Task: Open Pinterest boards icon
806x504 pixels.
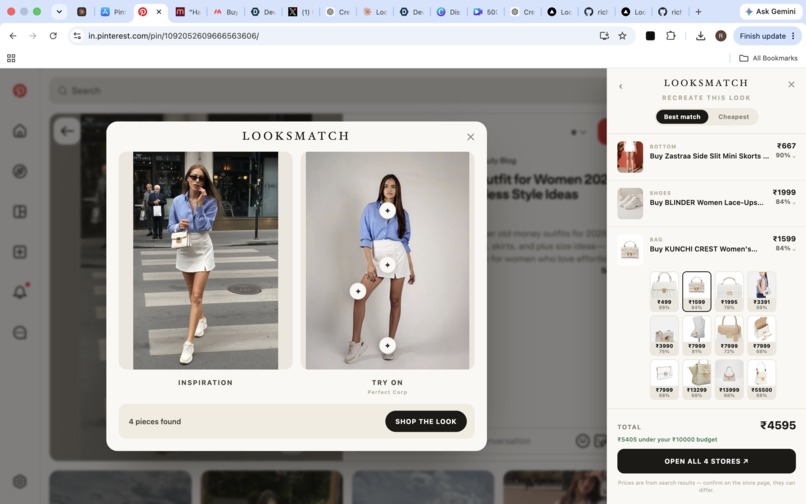Action: (20, 211)
